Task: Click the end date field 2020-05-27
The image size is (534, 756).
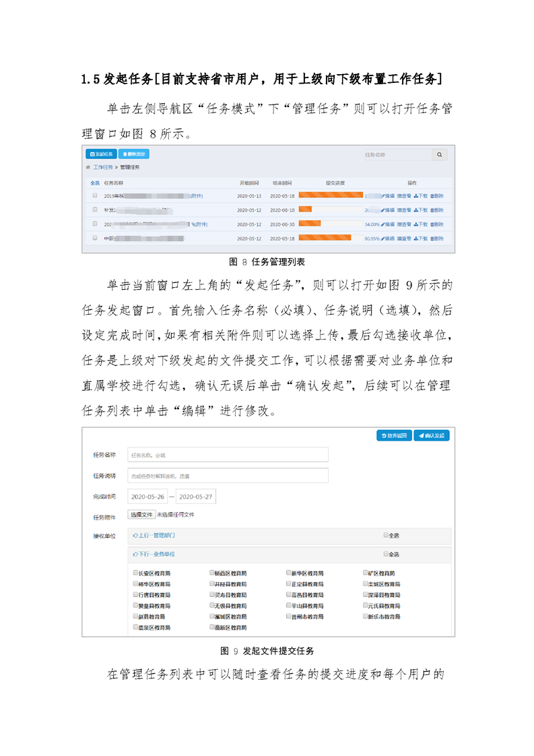Action: click(x=196, y=497)
